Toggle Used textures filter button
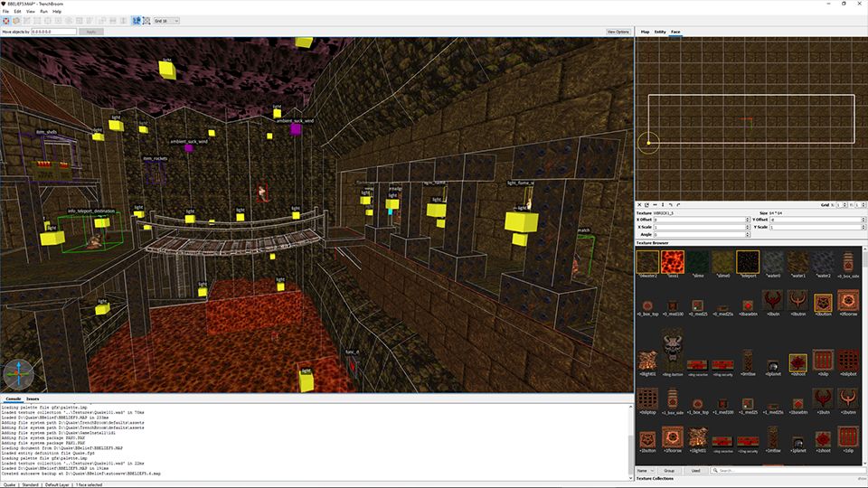The height and width of the screenshot is (488, 868). tap(694, 470)
